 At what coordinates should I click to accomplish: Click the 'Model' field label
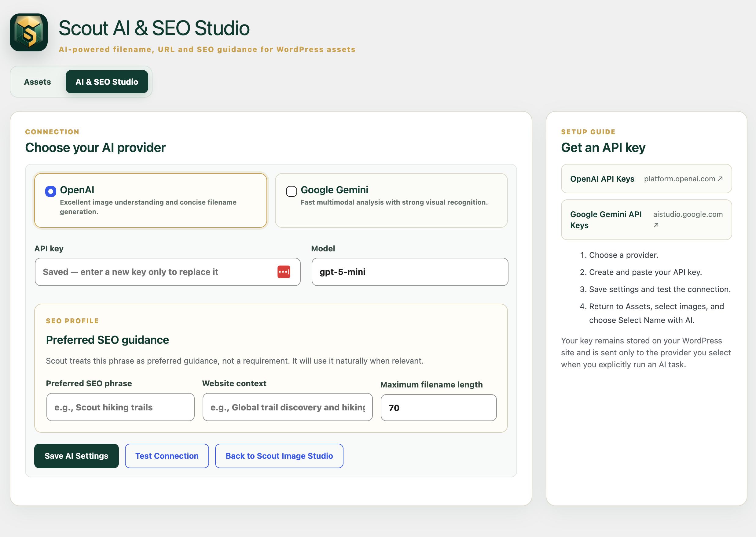(323, 248)
